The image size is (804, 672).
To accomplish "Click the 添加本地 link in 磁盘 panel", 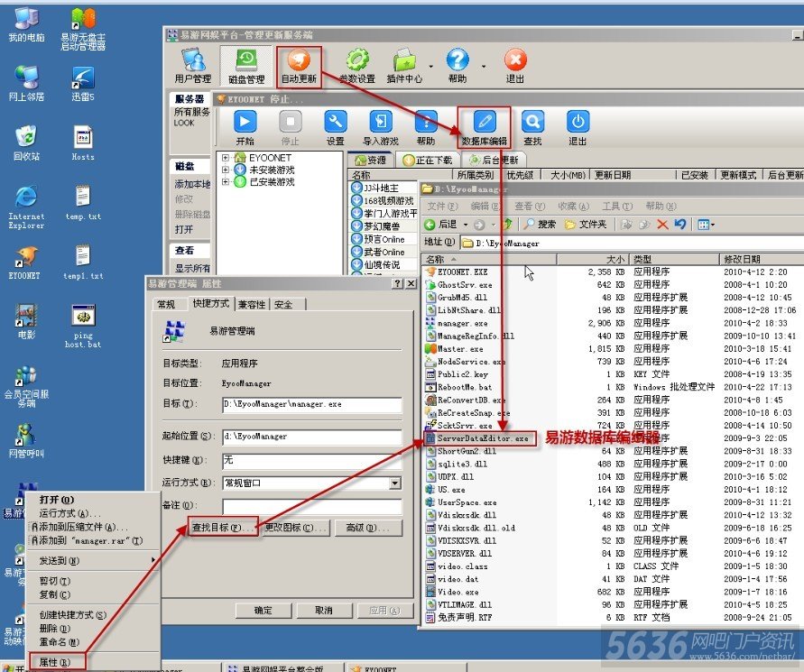I will 192,184.
